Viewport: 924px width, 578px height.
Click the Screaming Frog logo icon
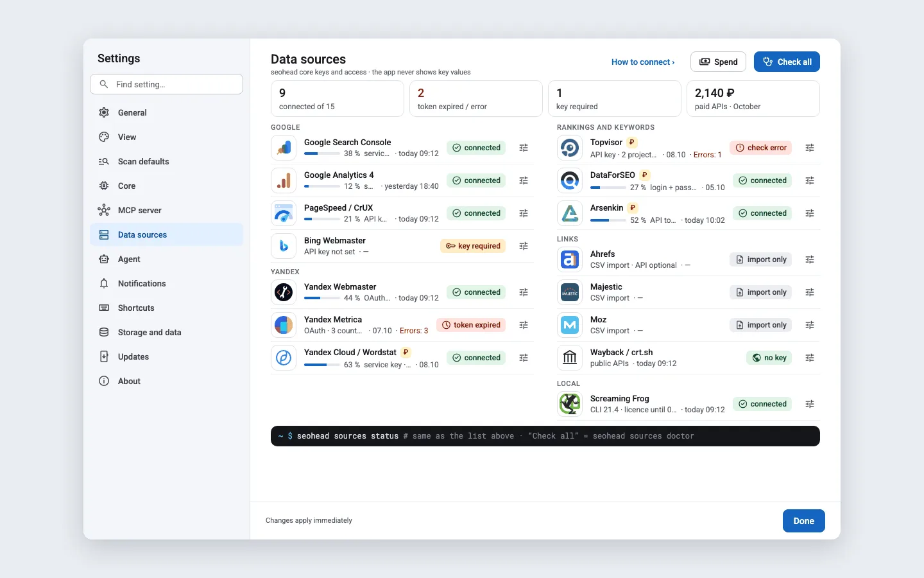(570, 404)
